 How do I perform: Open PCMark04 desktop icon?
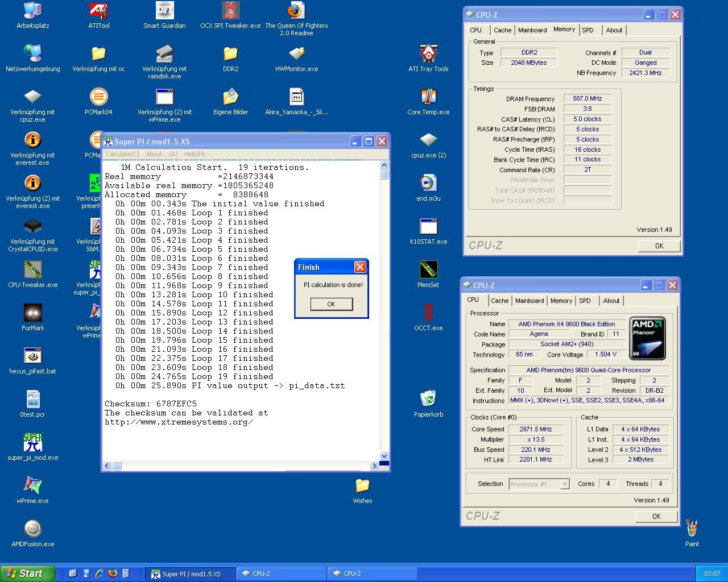(x=98, y=102)
